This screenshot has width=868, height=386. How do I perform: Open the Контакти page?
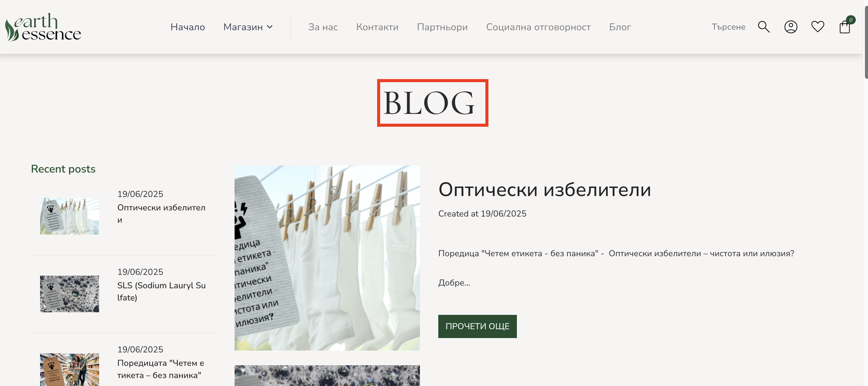[x=377, y=27]
